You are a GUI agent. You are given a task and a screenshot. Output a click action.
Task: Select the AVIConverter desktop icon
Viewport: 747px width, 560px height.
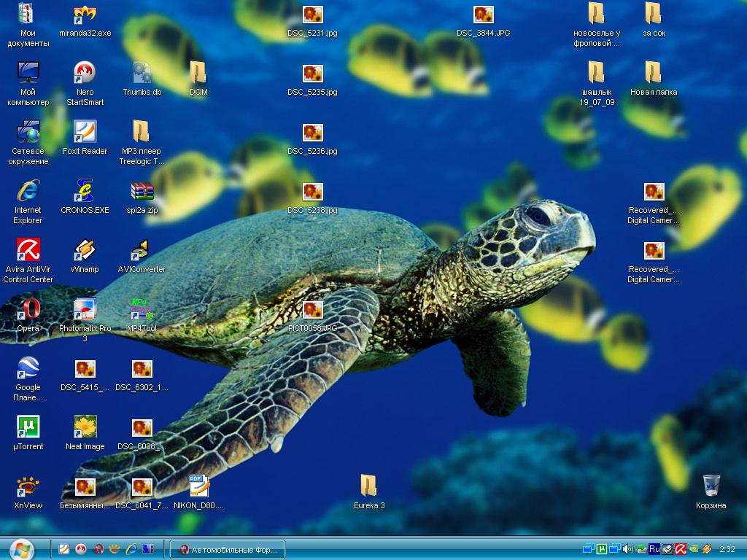pyautogui.click(x=142, y=251)
